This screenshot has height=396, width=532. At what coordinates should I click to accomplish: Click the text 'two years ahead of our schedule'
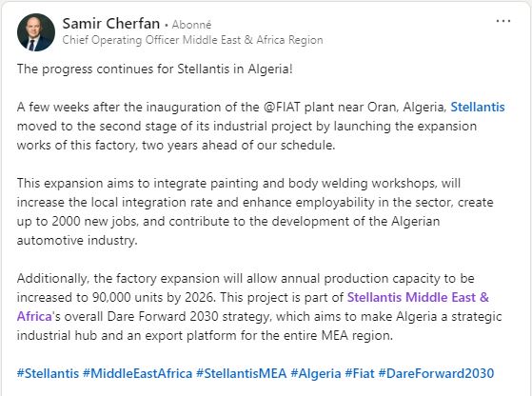238,146
